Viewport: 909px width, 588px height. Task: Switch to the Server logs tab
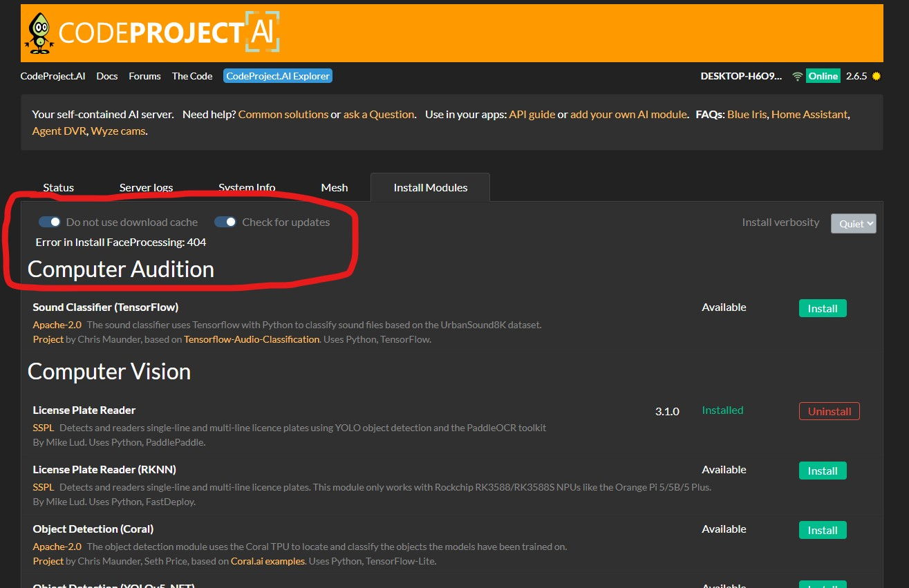(146, 187)
